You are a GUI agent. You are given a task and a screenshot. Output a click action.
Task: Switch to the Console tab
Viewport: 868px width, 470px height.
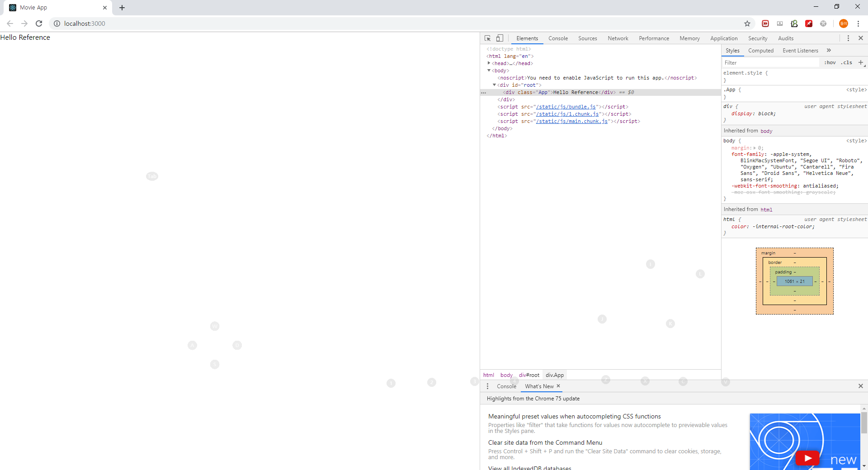click(x=558, y=38)
